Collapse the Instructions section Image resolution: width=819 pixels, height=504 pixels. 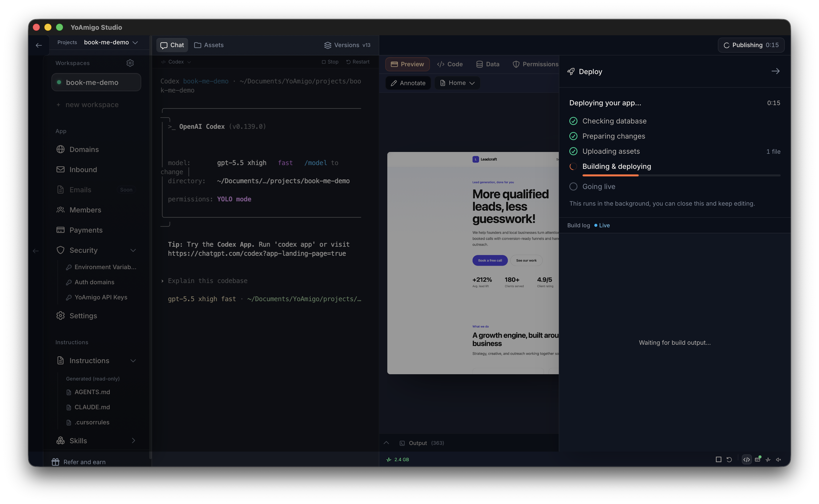(133, 361)
